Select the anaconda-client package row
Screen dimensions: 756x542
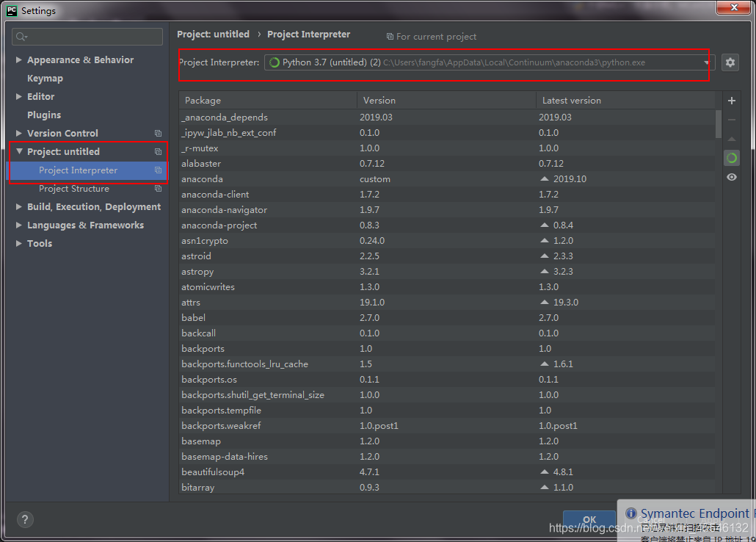[x=447, y=195]
